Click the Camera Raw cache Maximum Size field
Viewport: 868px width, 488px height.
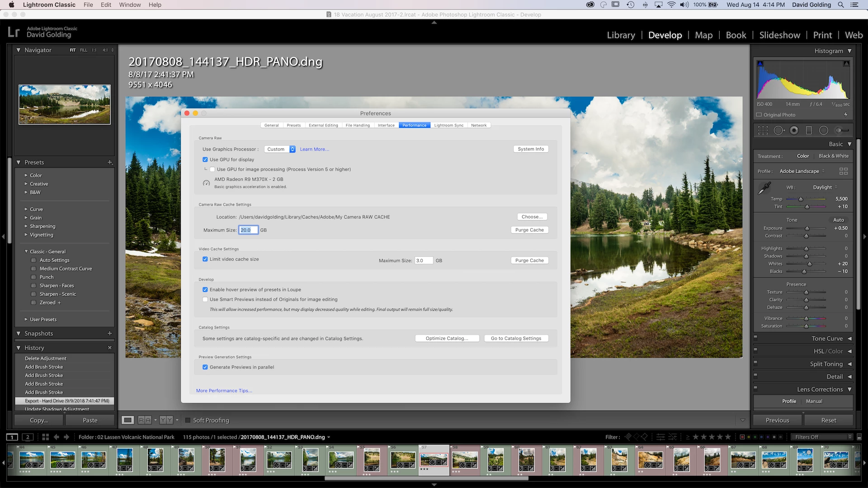point(248,230)
